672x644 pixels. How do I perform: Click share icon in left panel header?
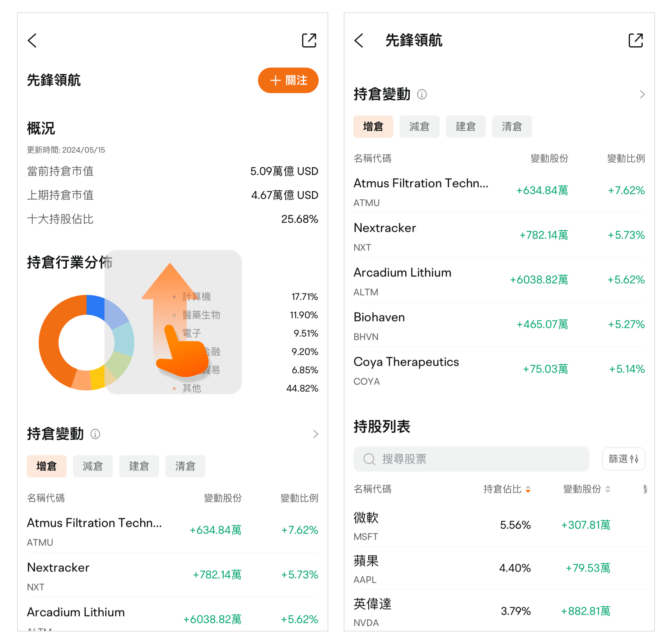(309, 40)
